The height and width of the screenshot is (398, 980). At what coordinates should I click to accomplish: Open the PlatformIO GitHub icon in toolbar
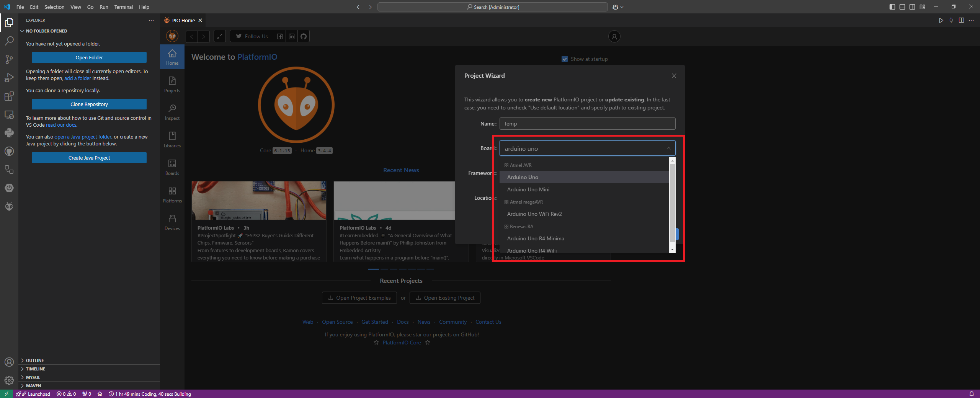click(304, 36)
